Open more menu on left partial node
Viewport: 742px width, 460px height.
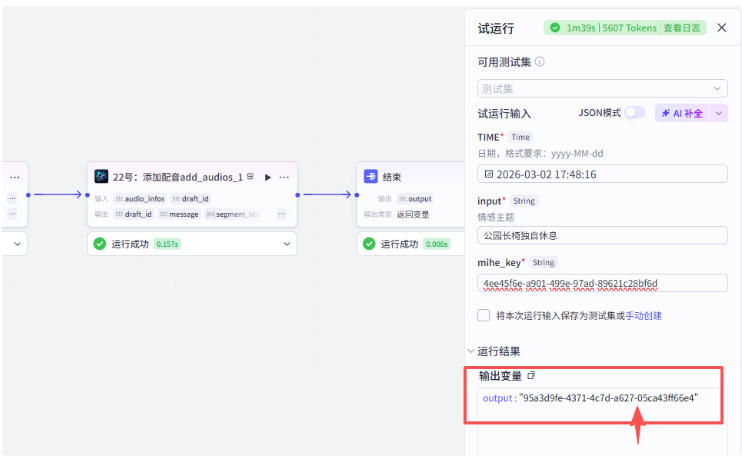pyautogui.click(x=15, y=177)
